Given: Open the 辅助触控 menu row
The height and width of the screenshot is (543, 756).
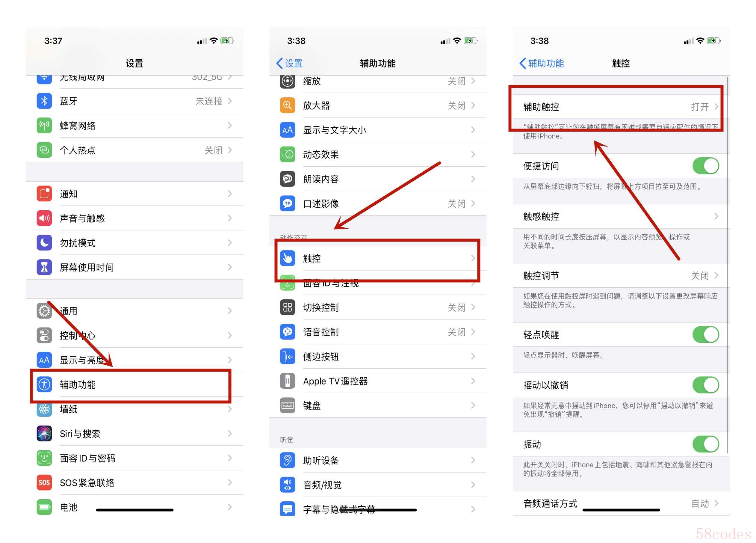Looking at the screenshot, I should (620, 107).
